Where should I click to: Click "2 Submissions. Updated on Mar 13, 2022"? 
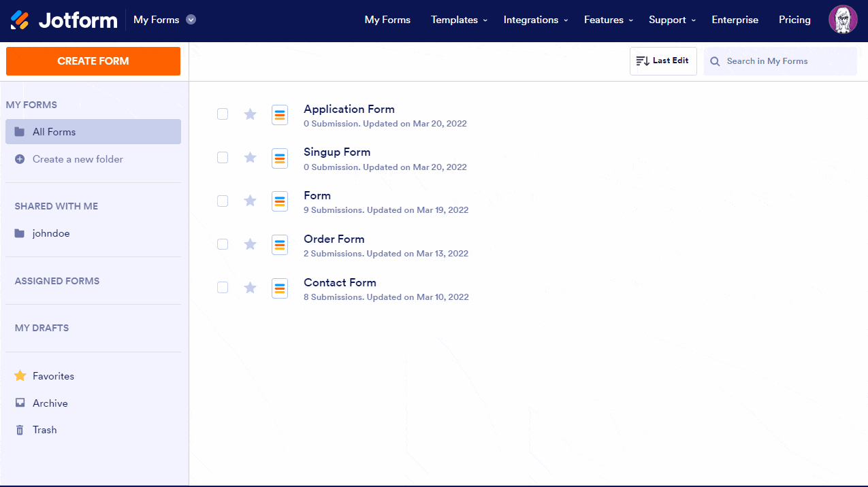tap(386, 254)
